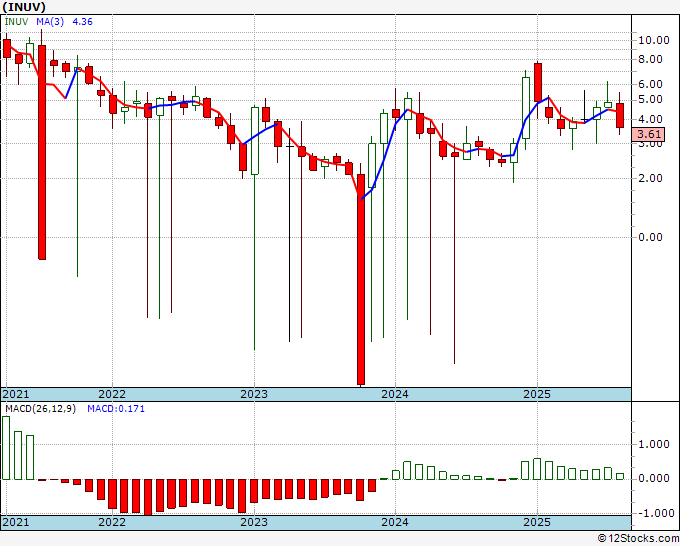Viewport: 680px width, 546px height.
Task: Select 2022 on the price chart timeline
Action: click(x=112, y=394)
